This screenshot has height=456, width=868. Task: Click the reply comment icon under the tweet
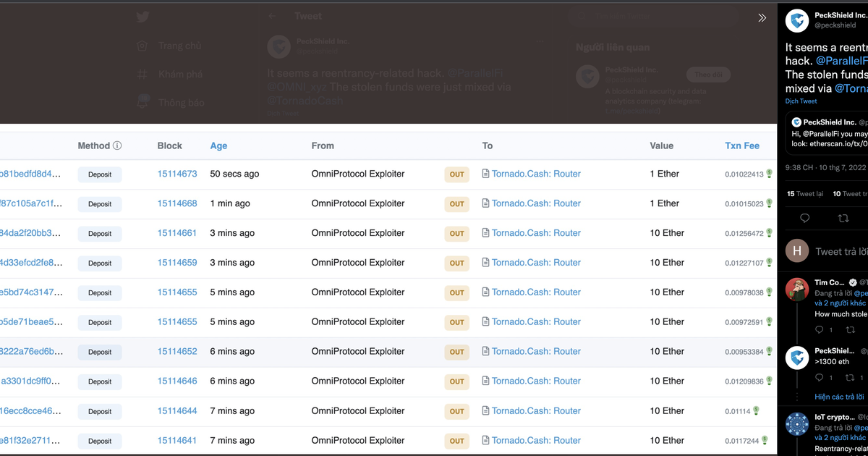[804, 218]
